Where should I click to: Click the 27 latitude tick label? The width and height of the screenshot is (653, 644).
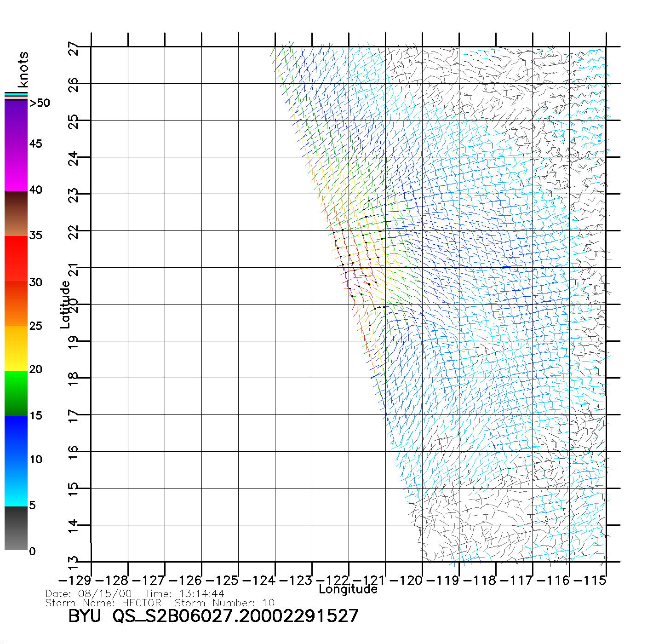(74, 48)
